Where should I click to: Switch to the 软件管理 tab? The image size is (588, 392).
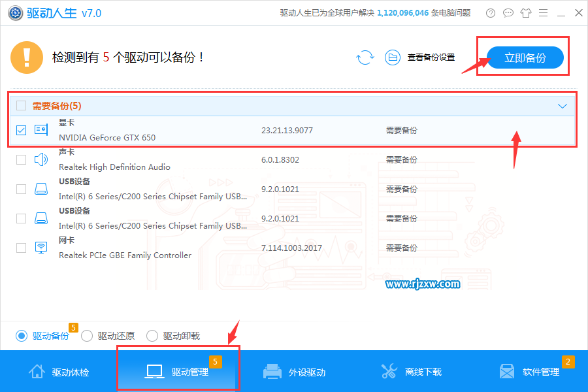point(529,371)
